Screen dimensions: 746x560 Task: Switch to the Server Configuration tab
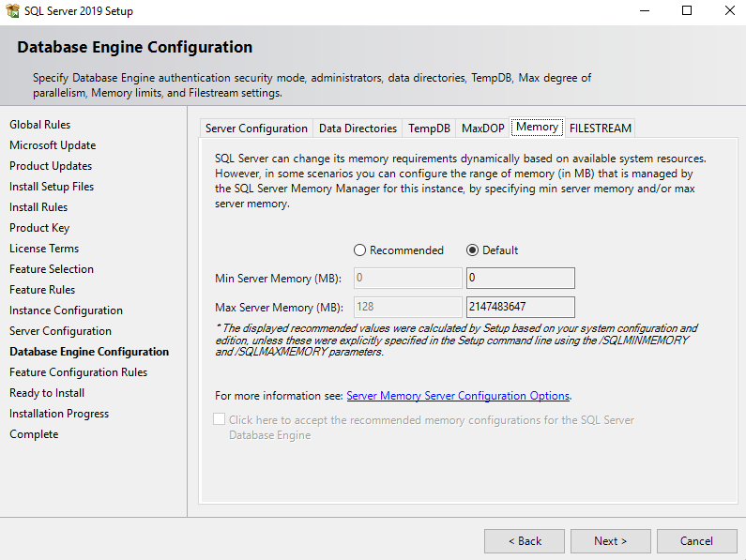256,129
